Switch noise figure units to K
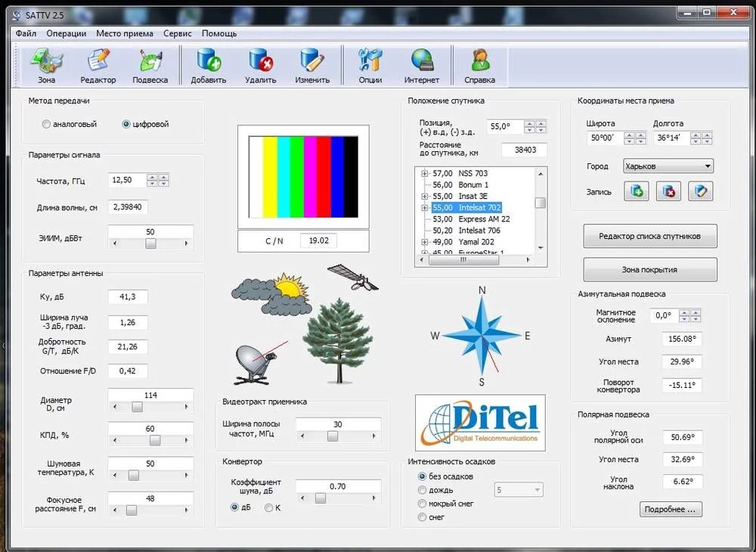The height and width of the screenshot is (552, 756). pos(268,507)
